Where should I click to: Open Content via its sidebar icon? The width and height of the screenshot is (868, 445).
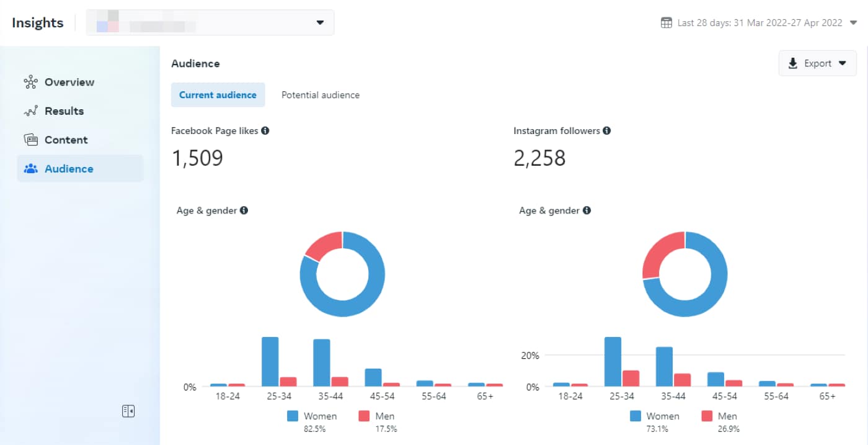coord(30,139)
